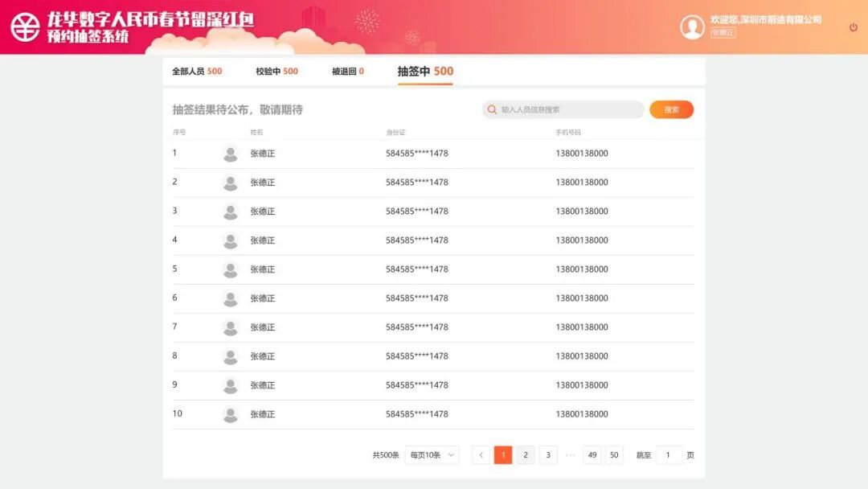Click the avatar icon in row 3
The height and width of the screenshot is (489, 868).
[230, 211]
